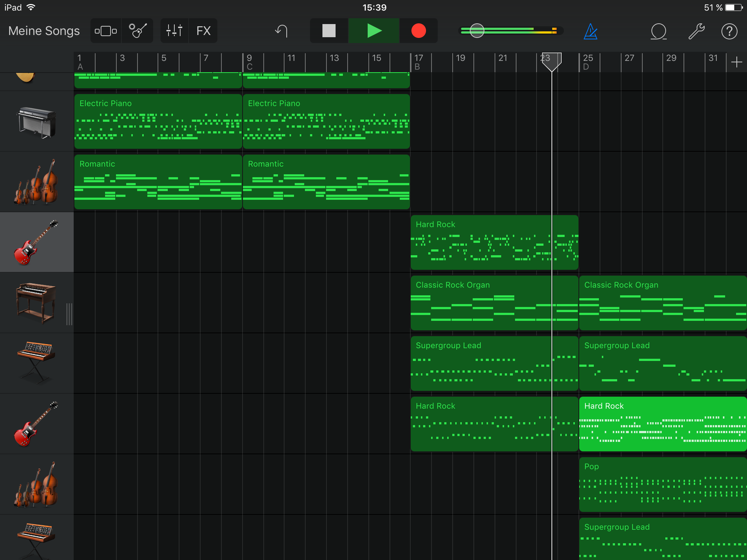This screenshot has height=560, width=747.
Task: Tap the 15:39 clock in status bar
Action: (x=374, y=7)
